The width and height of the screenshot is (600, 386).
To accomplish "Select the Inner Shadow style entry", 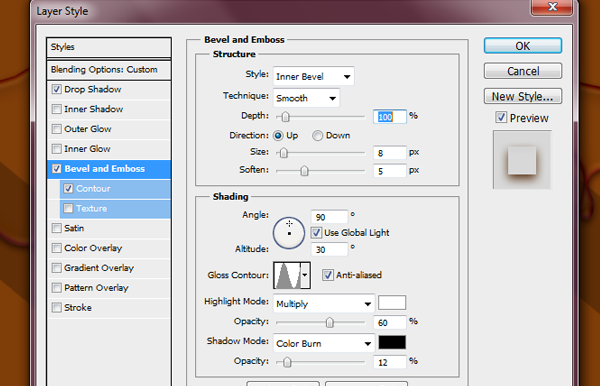I will 93,109.
